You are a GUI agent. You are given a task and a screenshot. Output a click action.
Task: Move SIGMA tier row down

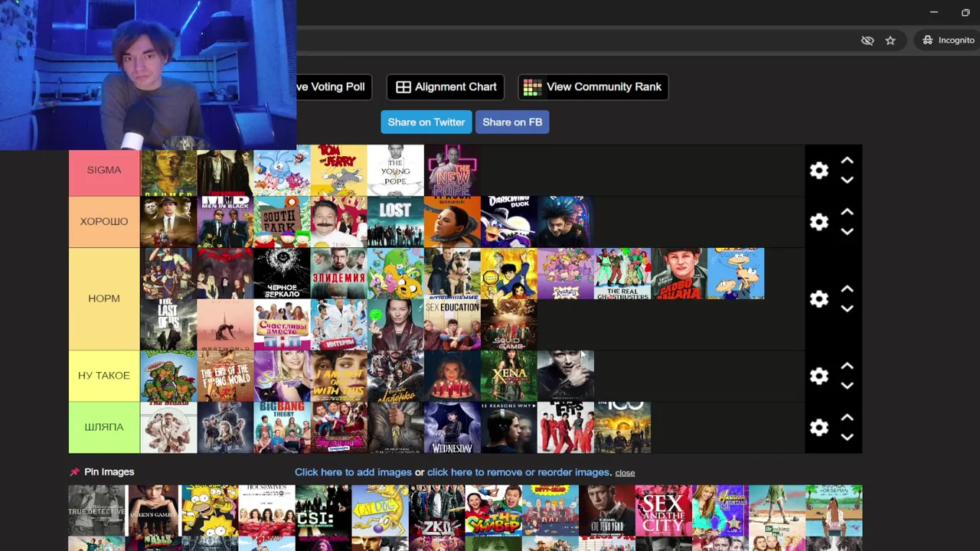click(x=847, y=180)
